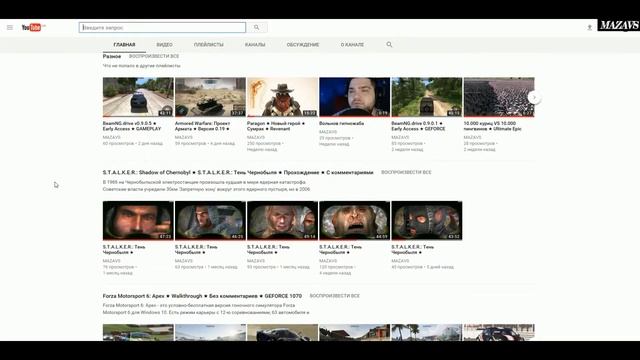Click BeamNG.drive v0.9.0.5 Early Access GAMEPLAY title
The width and height of the screenshot is (640, 360).
[x=132, y=126]
